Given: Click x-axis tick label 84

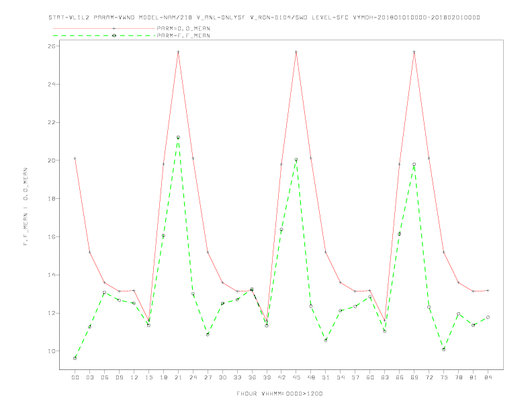Looking at the screenshot, I should click(x=488, y=377).
